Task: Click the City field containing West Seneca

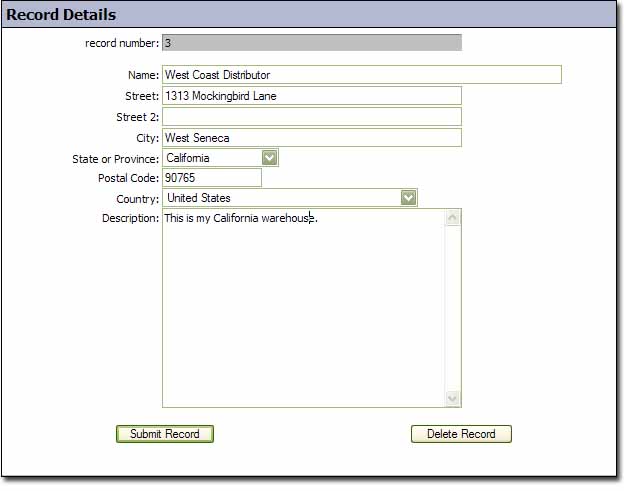Action: [311, 138]
